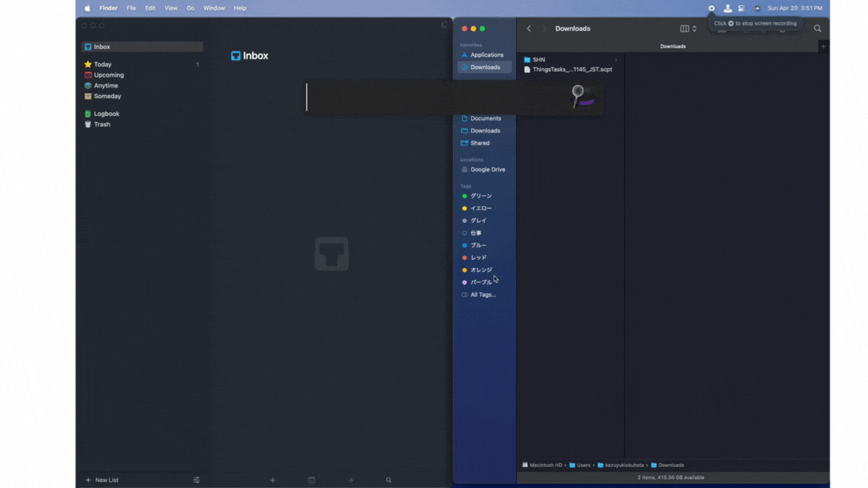Open the Upcoming list in Things
This screenshot has height=488, width=868.
point(142,75)
